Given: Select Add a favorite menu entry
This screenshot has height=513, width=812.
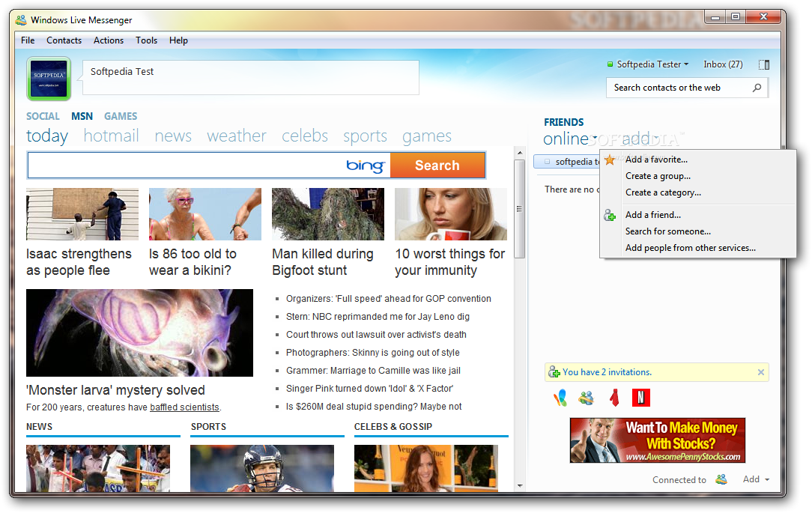Looking at the screenshot, I should pyautogui.click(x=697, y=160).
